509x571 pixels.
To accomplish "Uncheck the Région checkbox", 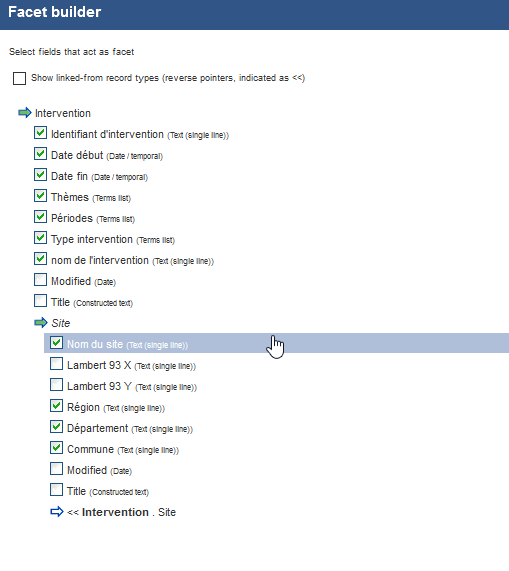I will (x=56, y=406).
